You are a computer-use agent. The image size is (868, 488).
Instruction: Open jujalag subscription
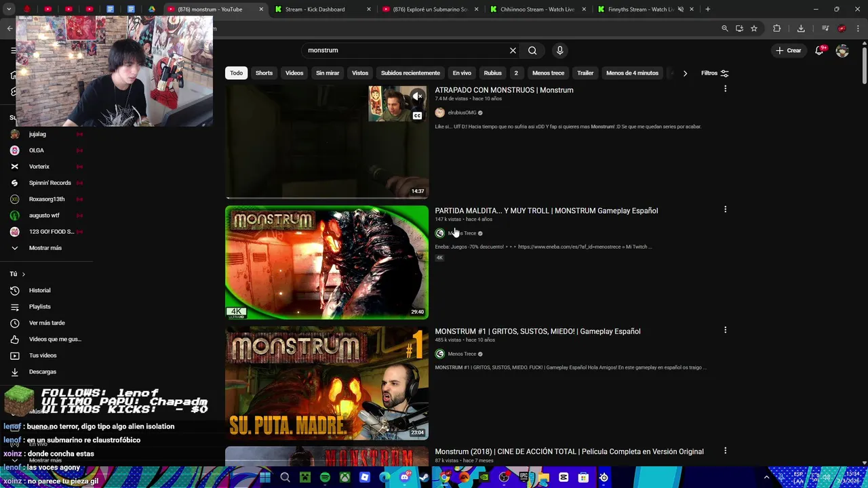46,134
